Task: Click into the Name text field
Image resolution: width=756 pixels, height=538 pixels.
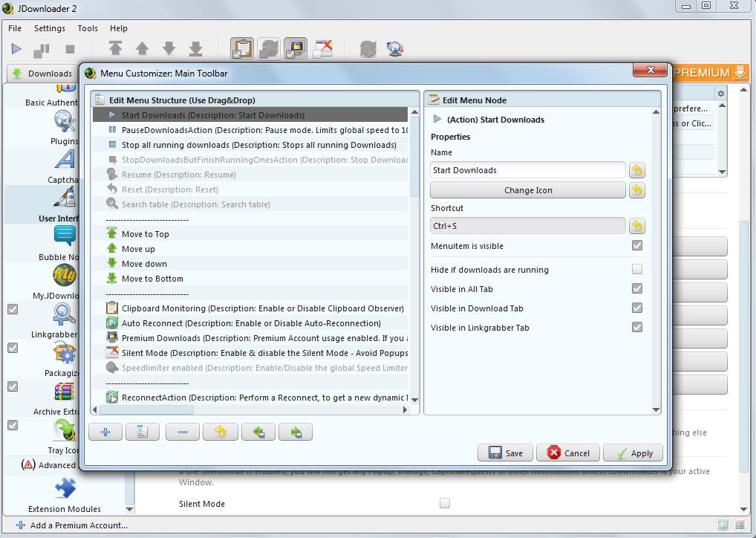Action: [528, 170]
